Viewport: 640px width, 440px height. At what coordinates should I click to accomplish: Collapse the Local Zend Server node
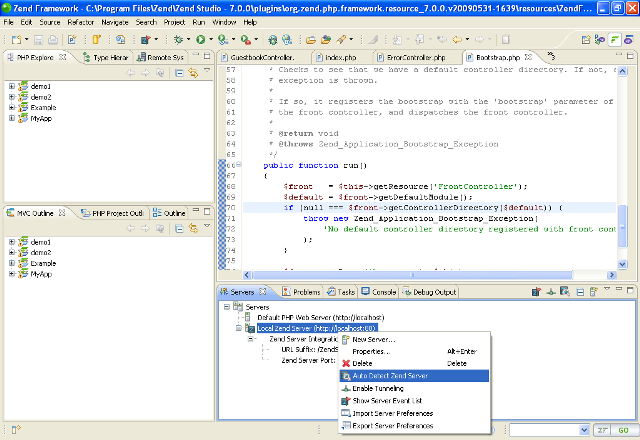pyautogui.click(x=239, y=328)
